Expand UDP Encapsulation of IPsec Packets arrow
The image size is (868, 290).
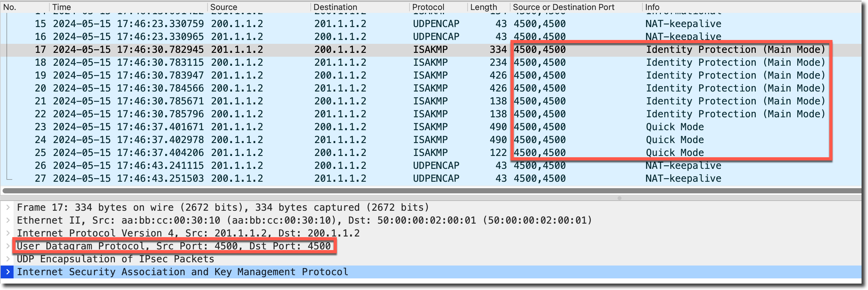point(8,259)
